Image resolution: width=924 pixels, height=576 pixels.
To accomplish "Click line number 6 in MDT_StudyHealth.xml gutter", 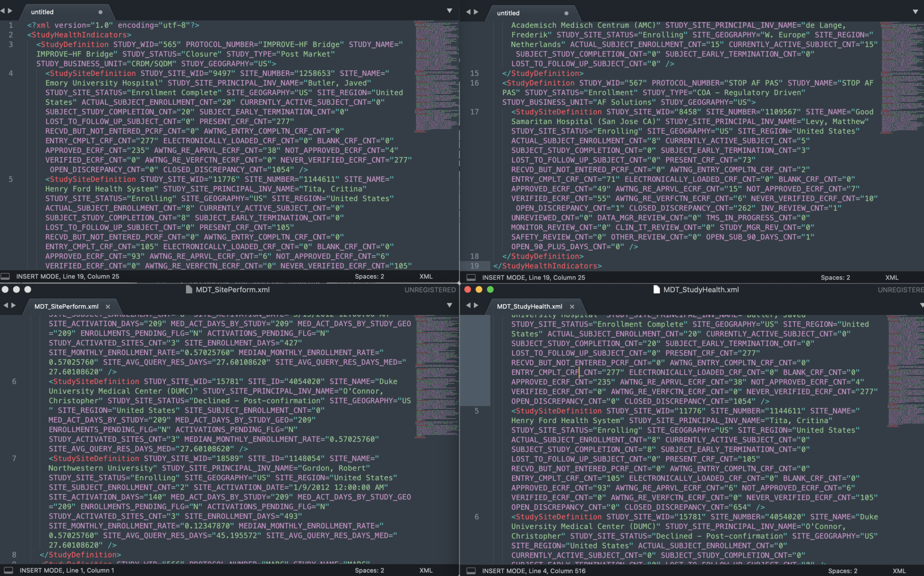I will 477,517.
